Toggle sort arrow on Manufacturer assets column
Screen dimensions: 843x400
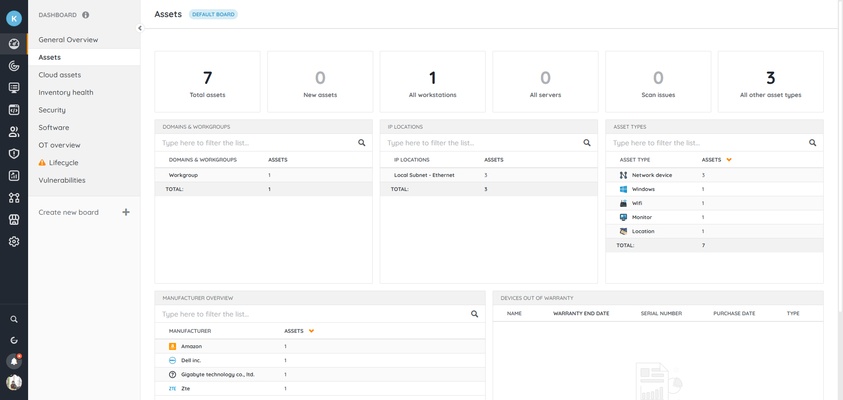311,331
